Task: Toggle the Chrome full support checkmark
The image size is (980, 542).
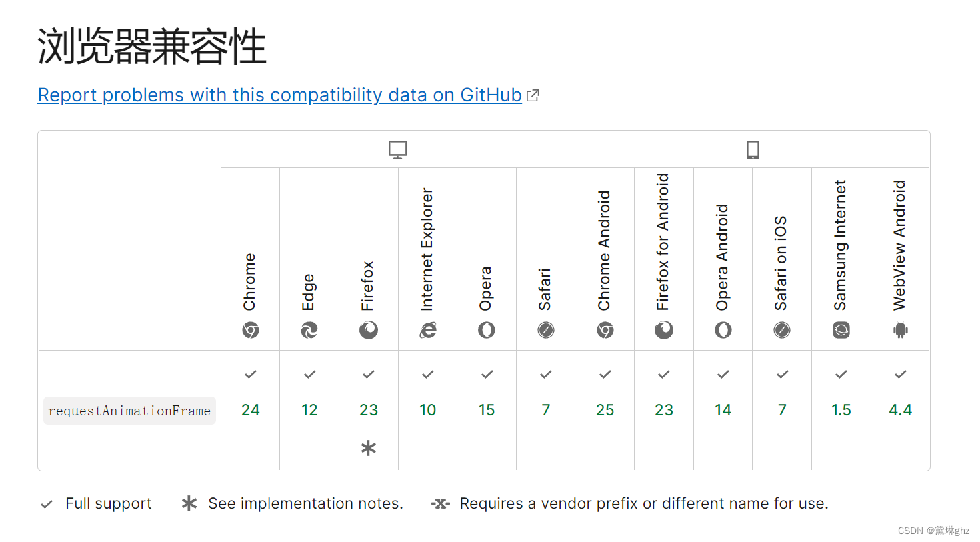Action: point(250,374)
